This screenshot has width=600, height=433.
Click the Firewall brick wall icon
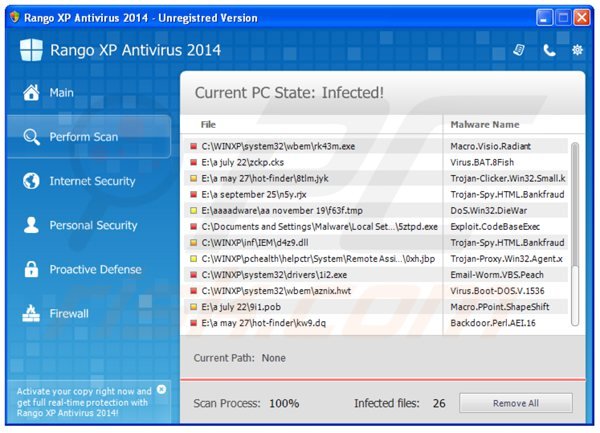click(x=31, y=313)
